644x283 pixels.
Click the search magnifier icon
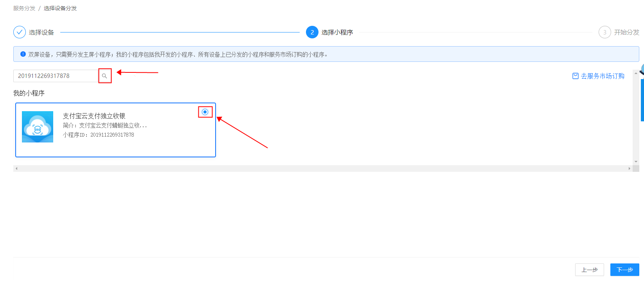(104, 76)
